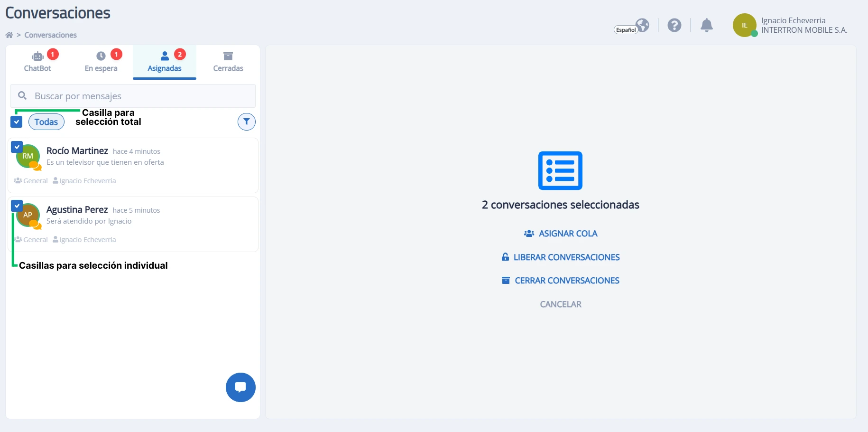
Task: Click CANCELAR to clear selection
Action: tap(561, 304)
